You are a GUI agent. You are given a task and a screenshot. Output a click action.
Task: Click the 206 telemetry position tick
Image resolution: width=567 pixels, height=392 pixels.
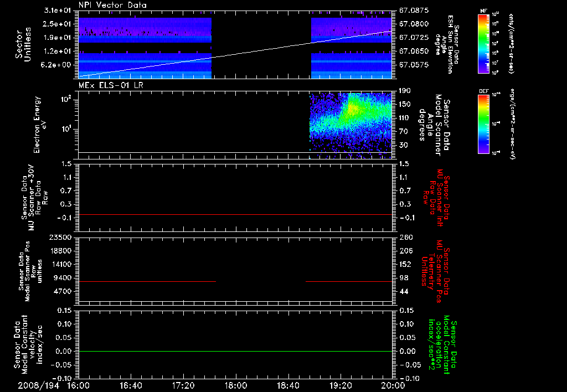point(405,251)
